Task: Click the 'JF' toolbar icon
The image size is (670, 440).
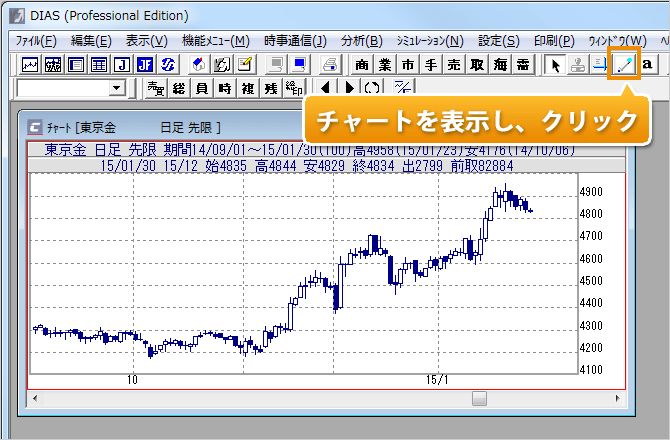Action: (145, 64)
